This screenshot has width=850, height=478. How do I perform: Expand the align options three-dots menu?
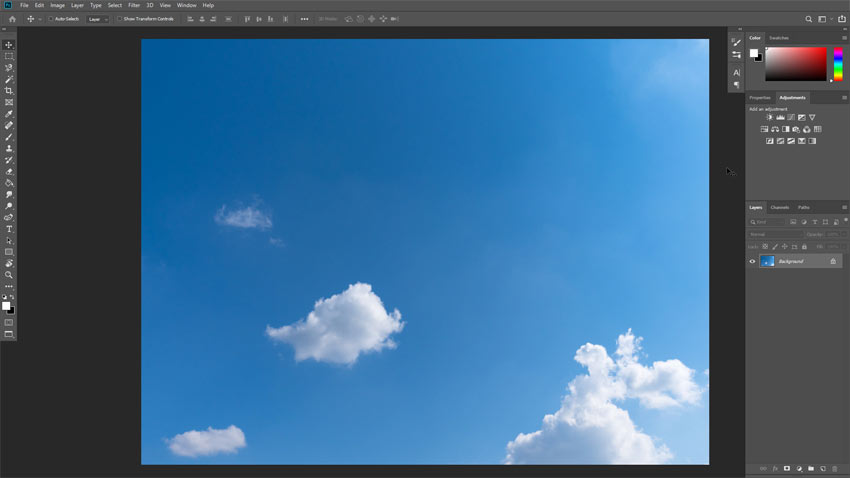pos(304,19)
